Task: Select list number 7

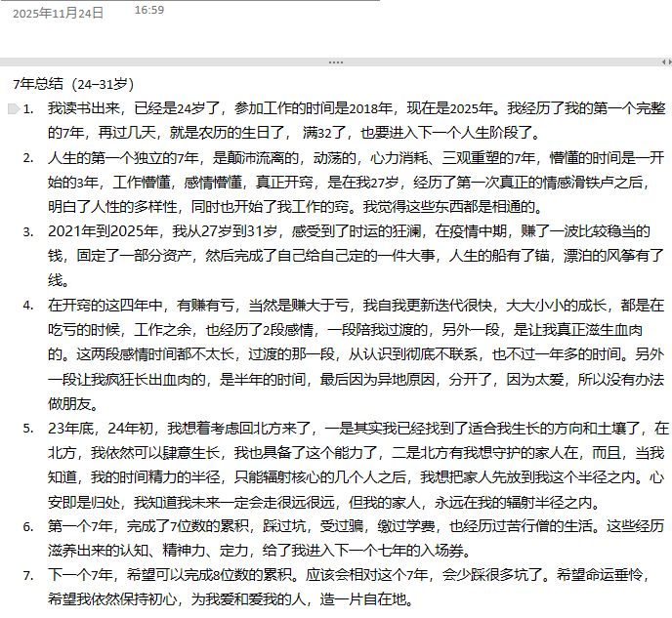Action: (27, 575)
